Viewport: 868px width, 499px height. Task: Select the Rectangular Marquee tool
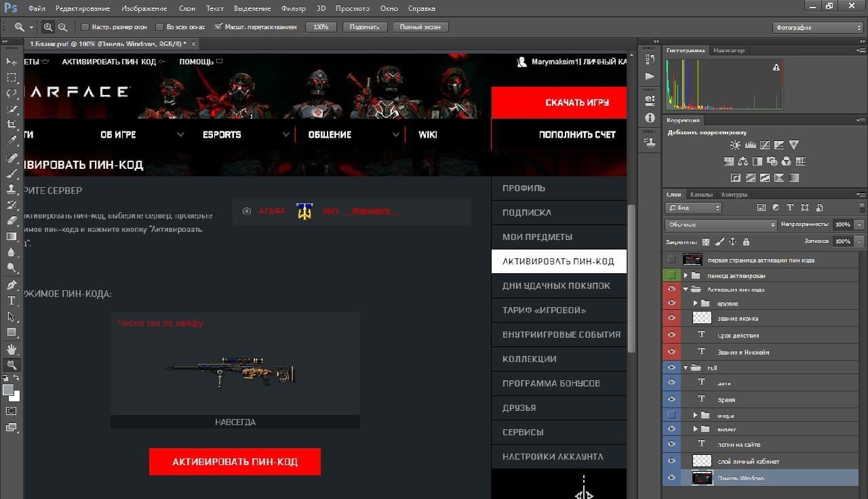click(12, 77)
